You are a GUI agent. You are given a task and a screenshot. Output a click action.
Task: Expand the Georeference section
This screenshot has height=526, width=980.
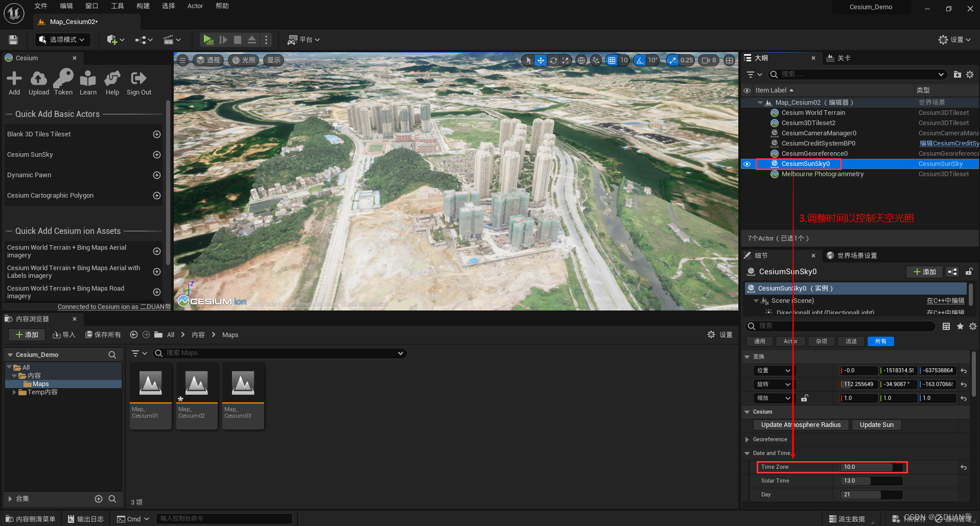(x=747, y=440)
